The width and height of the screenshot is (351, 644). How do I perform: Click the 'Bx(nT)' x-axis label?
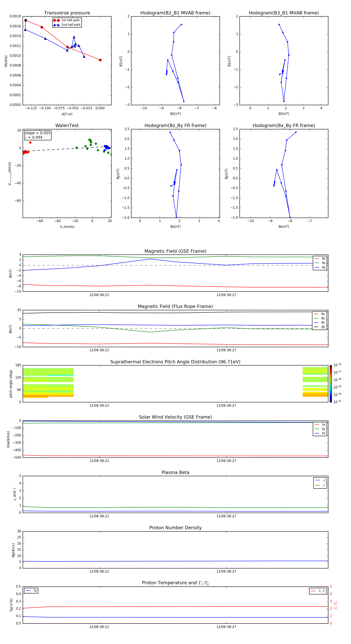coord(284,227)
